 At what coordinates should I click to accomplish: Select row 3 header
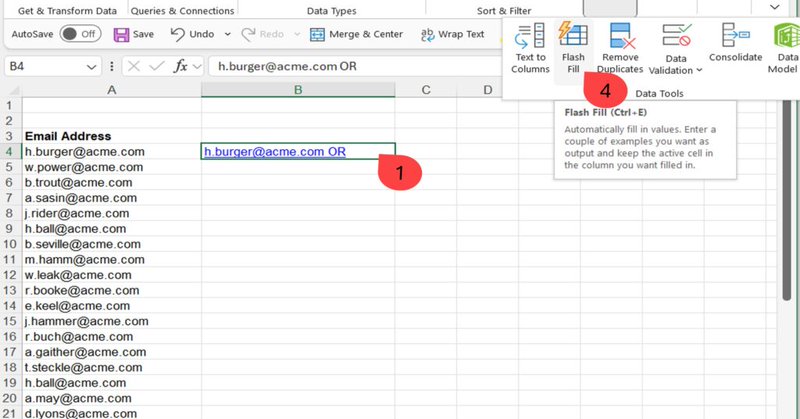click(9, 136)
